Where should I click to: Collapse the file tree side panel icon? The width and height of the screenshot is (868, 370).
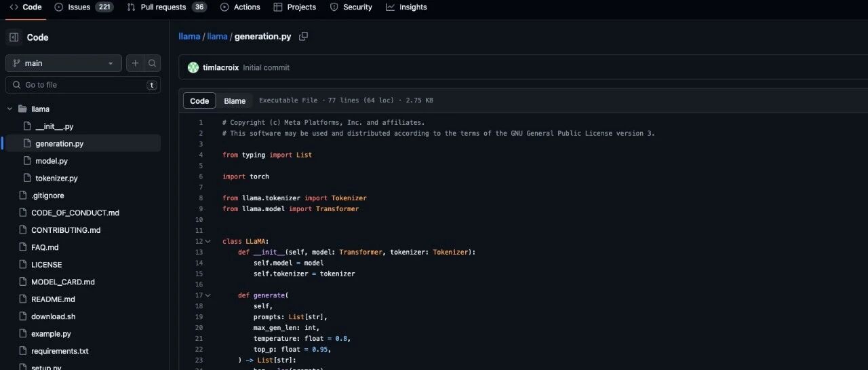click(14, 37)
